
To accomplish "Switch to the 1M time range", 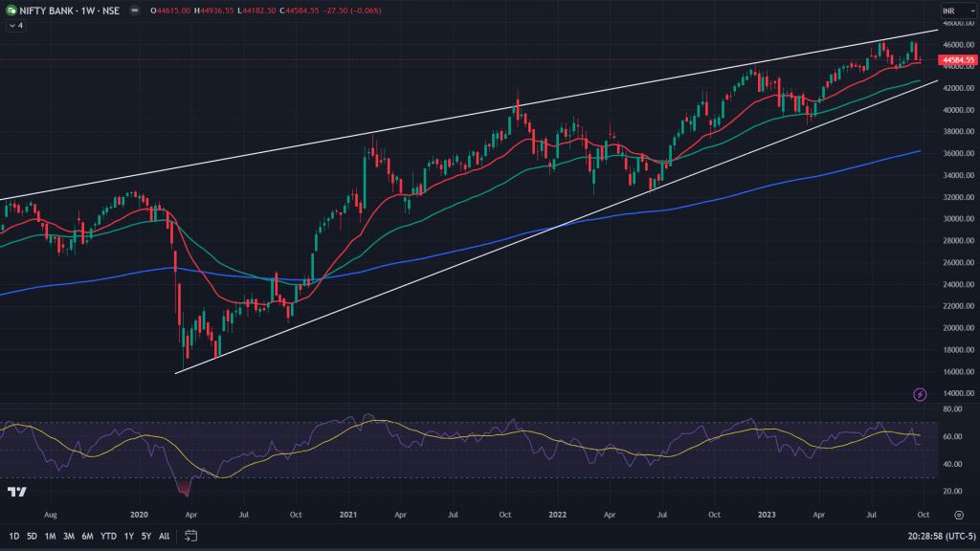I will point(50,536).
